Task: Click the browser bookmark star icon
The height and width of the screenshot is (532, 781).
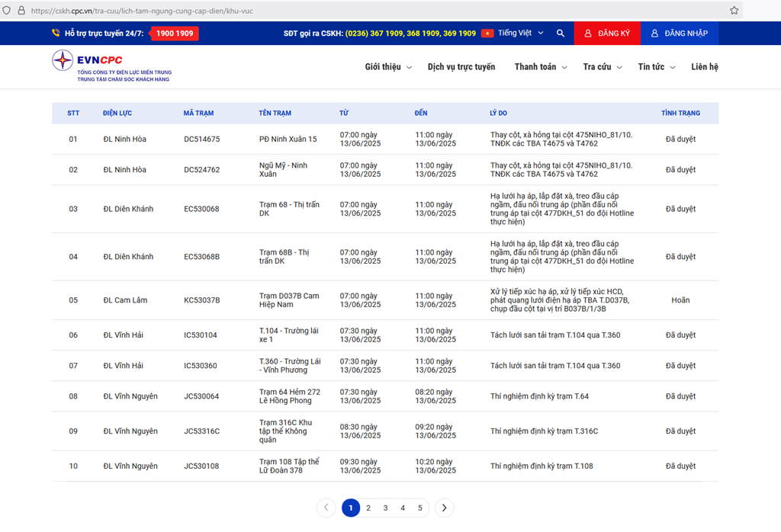Action: click(734, 11)
